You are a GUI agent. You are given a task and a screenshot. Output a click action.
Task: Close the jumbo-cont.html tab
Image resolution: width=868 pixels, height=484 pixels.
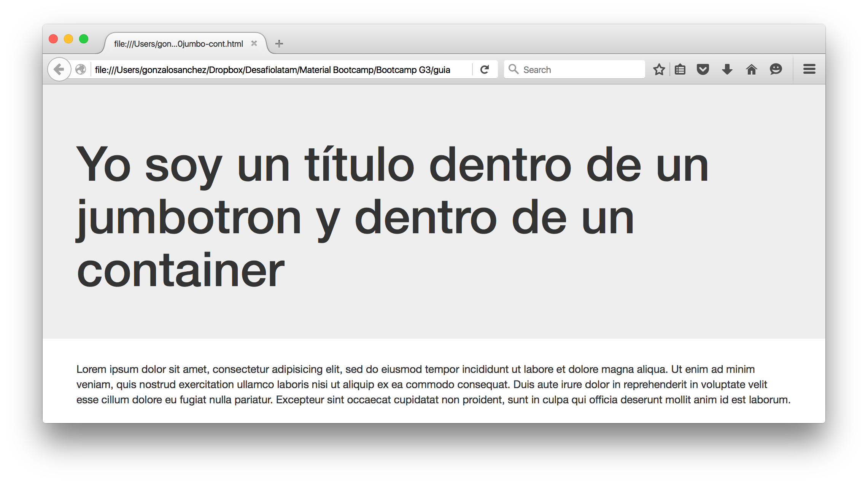pyautogui.click(x=254, y=43)
